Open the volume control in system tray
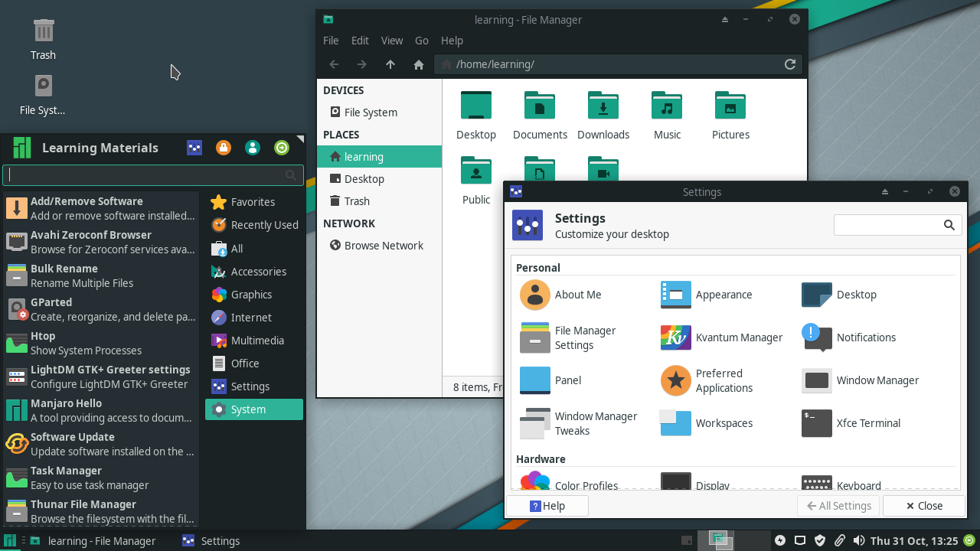Viewport: 980px width, 551px height. coord(859,541)
